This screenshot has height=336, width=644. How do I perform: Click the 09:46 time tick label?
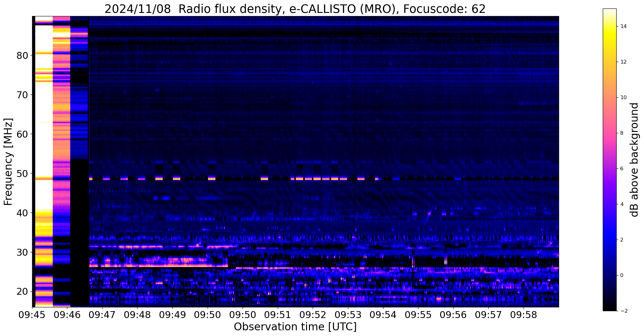pyautogui.click(x=67, y=315)
